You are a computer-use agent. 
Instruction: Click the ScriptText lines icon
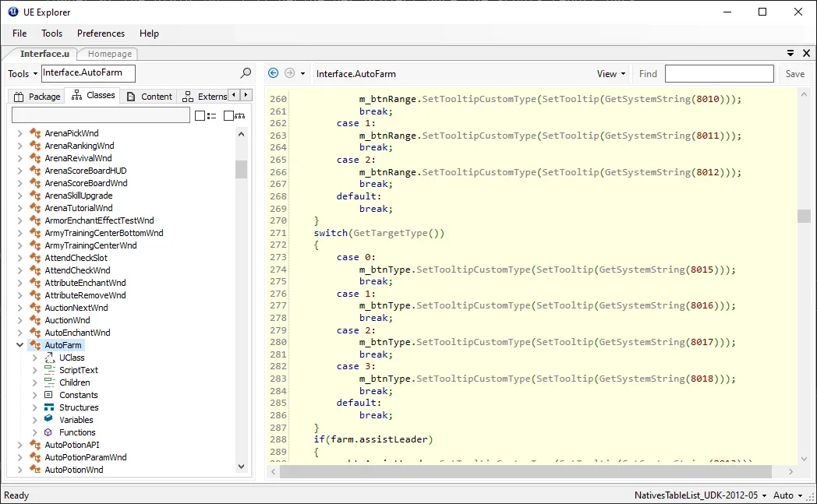coord(49,370)
